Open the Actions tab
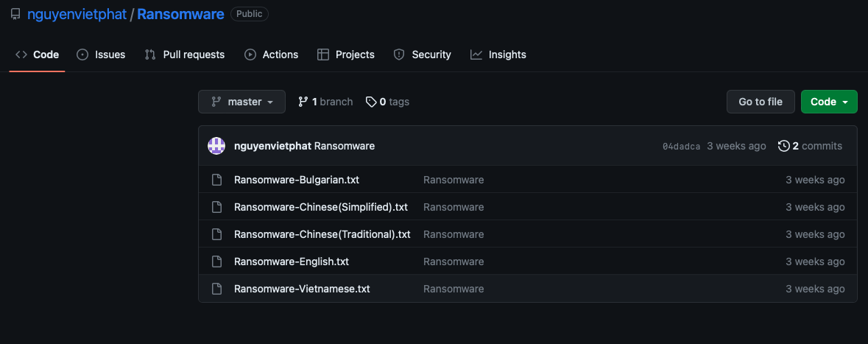Viewport: 868px width, 344px height. pos(272,55)
